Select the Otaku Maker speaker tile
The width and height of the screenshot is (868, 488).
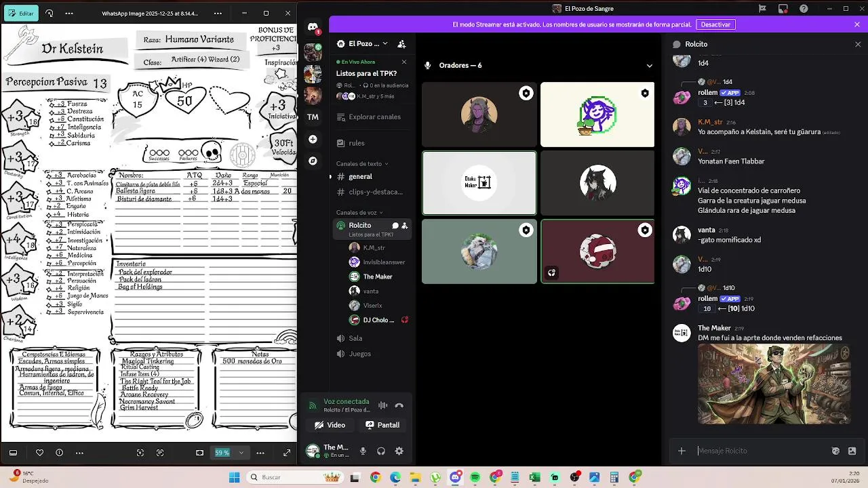479,182
